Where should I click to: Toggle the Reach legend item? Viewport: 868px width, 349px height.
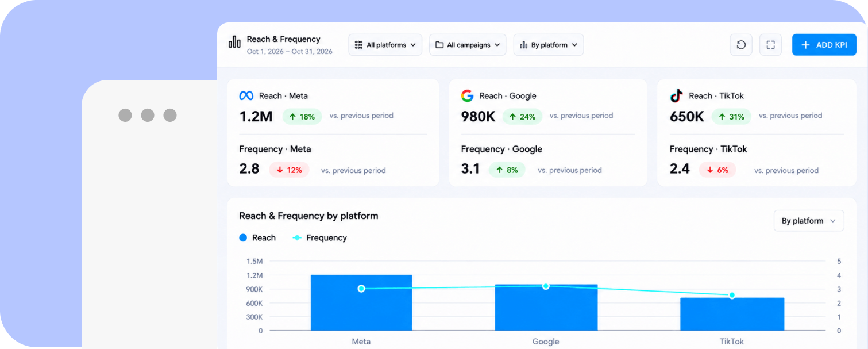point(257,237)
